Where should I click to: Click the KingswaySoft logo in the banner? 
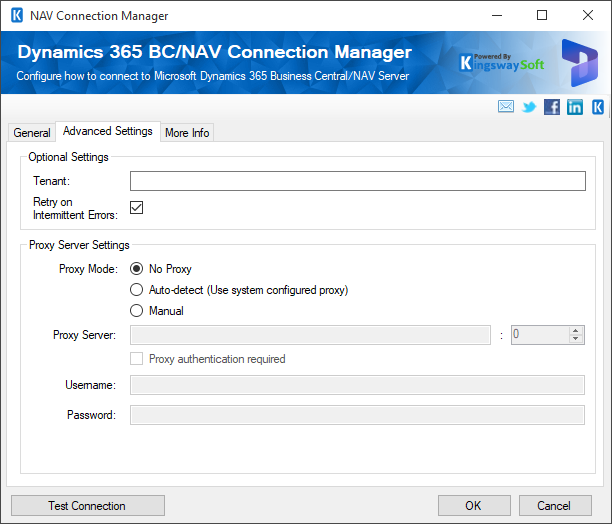click(x=502, y=63)
